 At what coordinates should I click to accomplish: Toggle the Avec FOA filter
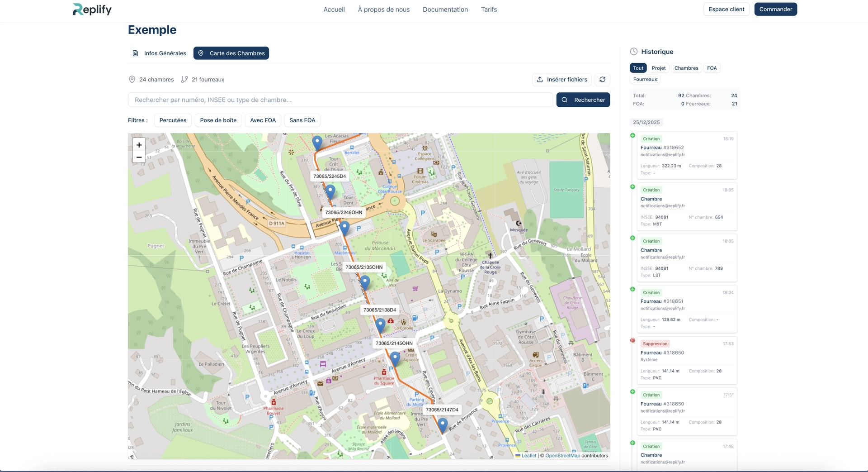click(x=263, y=120)
